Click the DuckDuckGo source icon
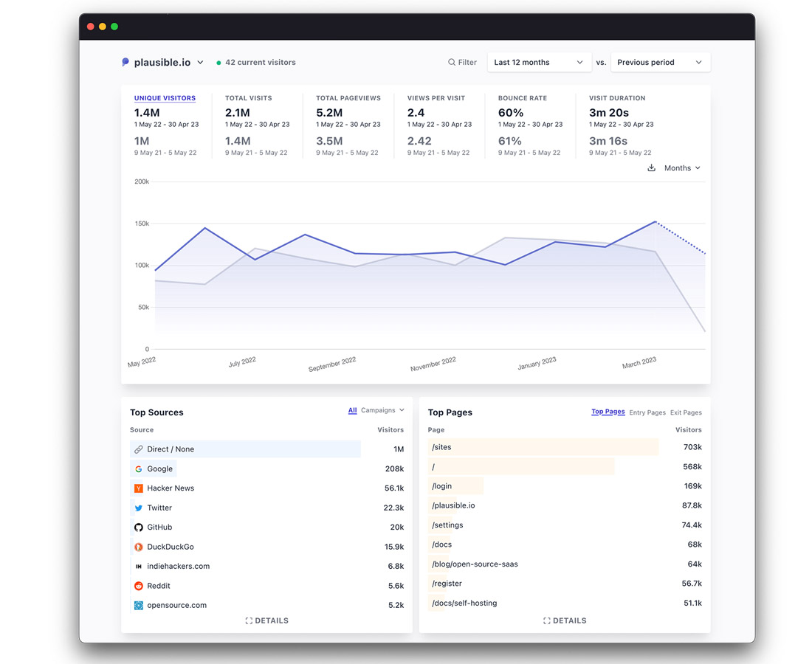The image size is (812, 664). tap(138, 547)
